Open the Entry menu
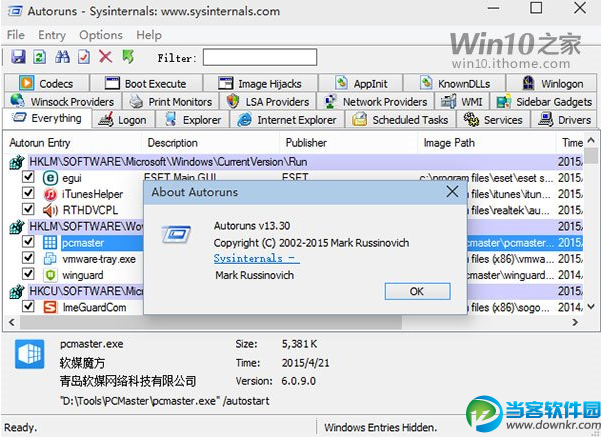Image resolution: width=602 pixels, height=439 pixels. (52, 35)
